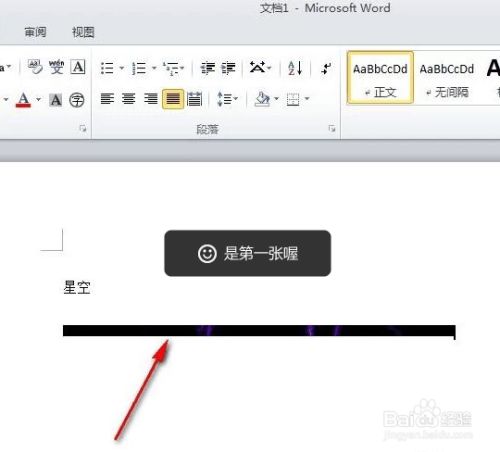Center the text
Viewport: 500px width, 452px height.
[129, 99]
